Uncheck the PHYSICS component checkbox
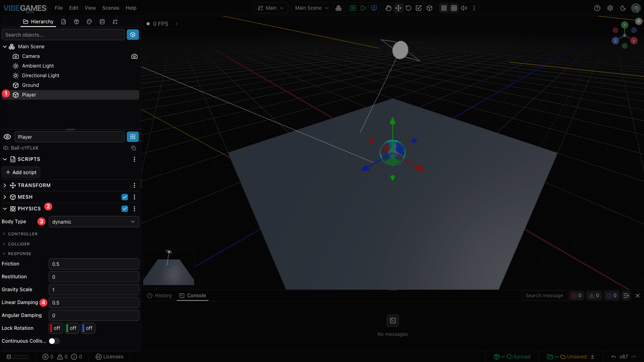 point(125,209)
